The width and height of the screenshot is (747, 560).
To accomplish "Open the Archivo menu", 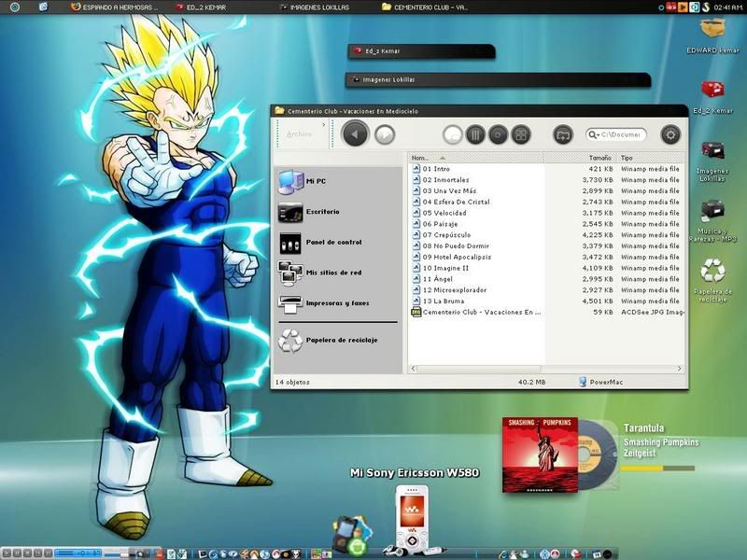I will pos(299,134).
